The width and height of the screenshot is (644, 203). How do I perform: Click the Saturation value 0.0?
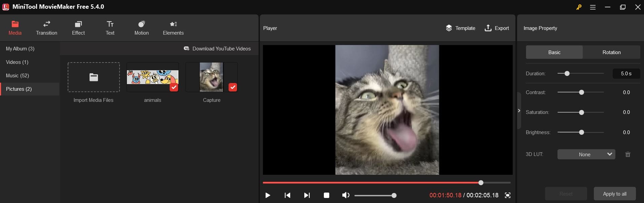click(x=626, y=112)
